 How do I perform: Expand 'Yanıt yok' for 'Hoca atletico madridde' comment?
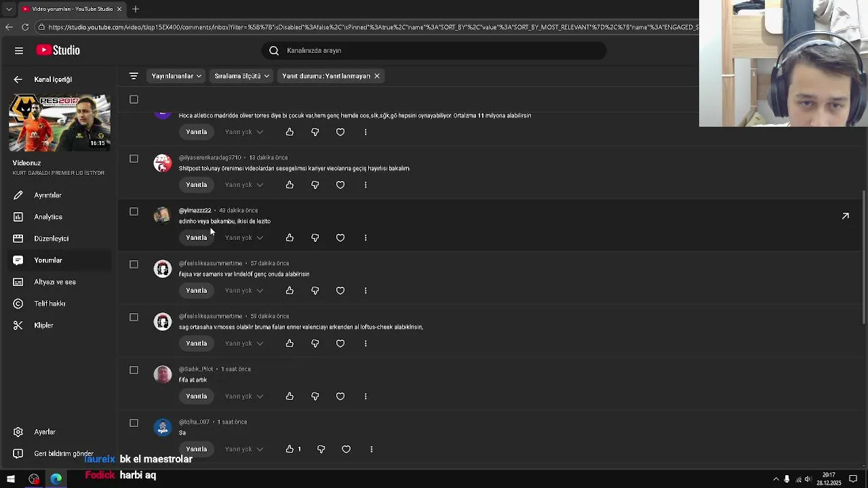[244, 131]
